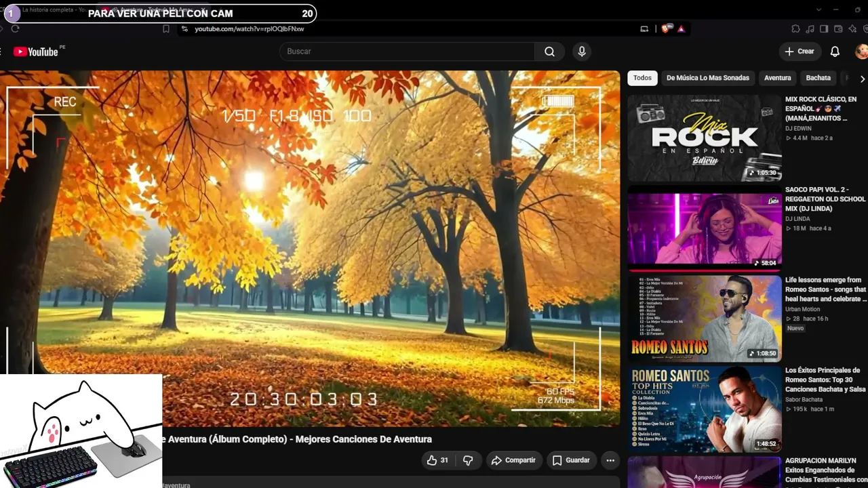
Task: Open the Brave wallet icon
Action: 838,28
